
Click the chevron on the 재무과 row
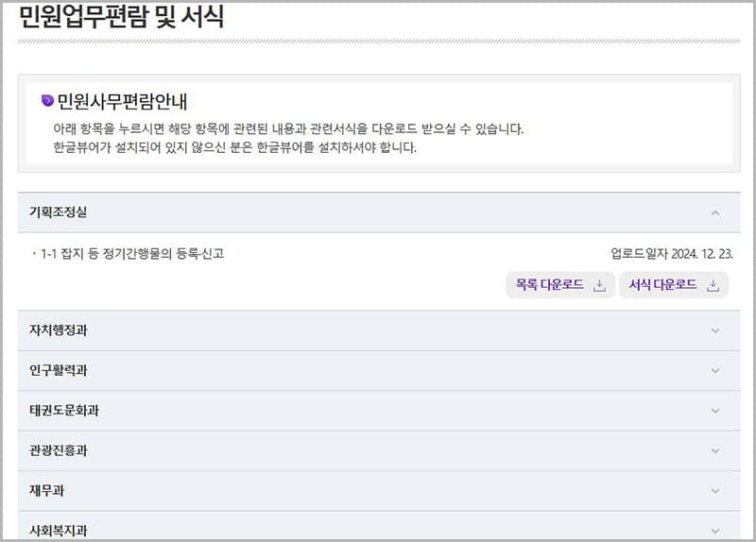click(x=715, y=491)
